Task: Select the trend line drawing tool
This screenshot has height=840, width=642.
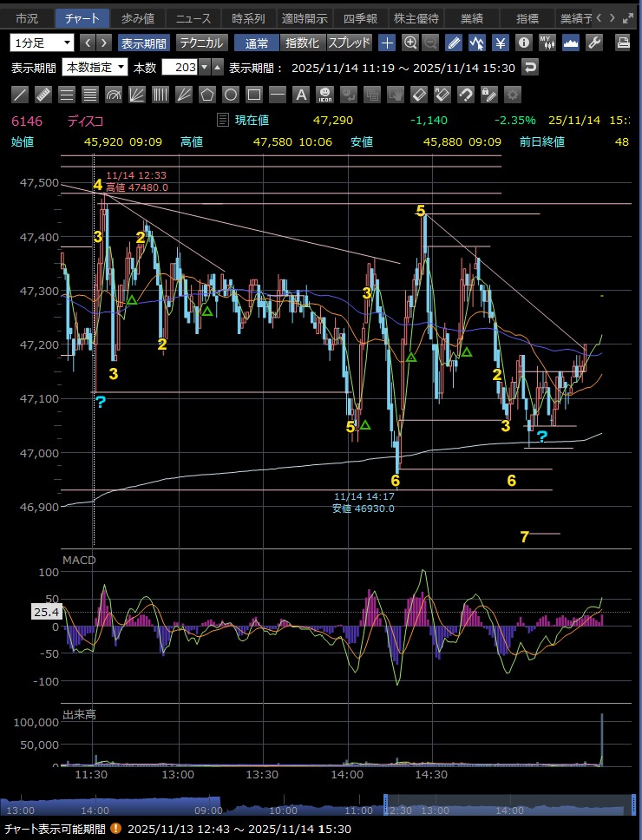Action: click(x=21, y=95)
